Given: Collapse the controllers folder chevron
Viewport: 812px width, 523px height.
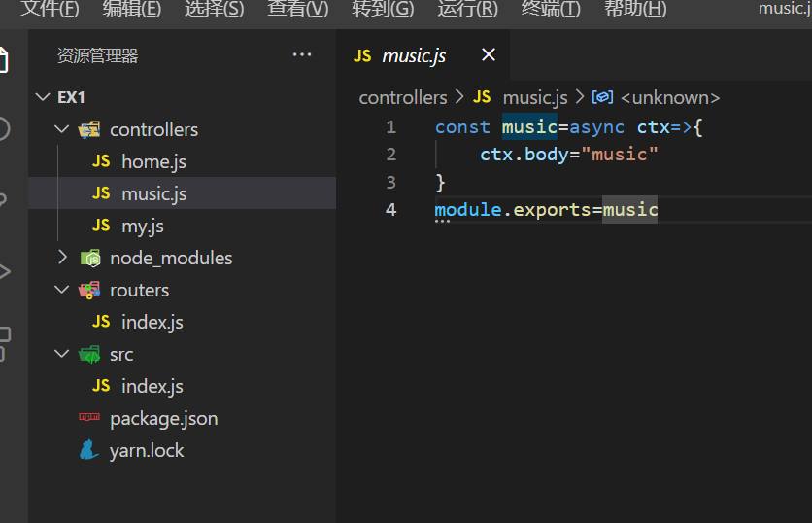Looking at the screenshot, I should [62, 128].
